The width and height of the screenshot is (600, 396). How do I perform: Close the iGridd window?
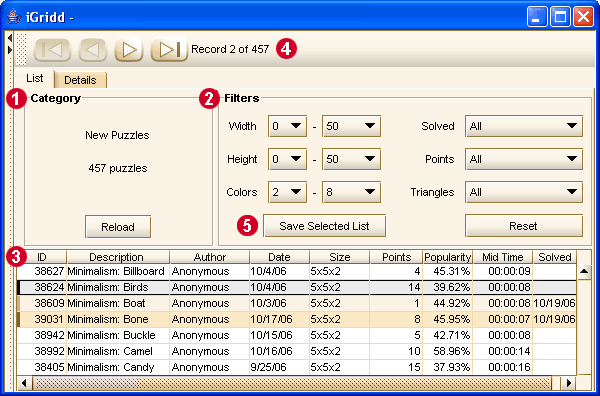coord(583,16)
